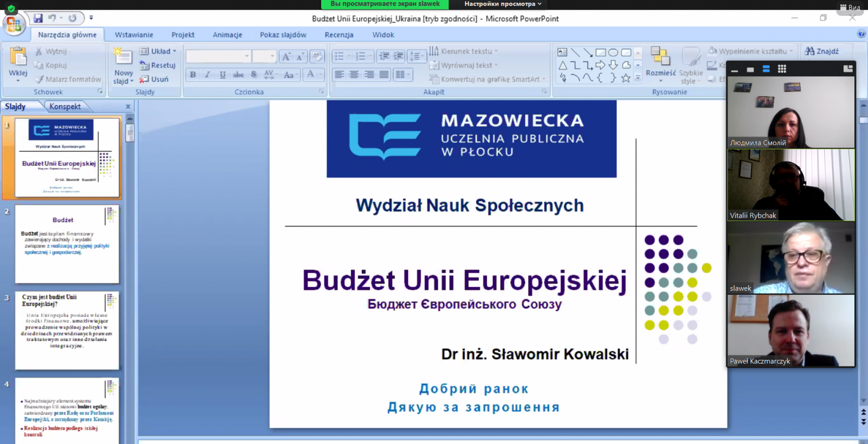Image resolution: width=868 pixels, height=444 pixels.
Task: Click the Redo arrow icon
Action: pos(73,18)
